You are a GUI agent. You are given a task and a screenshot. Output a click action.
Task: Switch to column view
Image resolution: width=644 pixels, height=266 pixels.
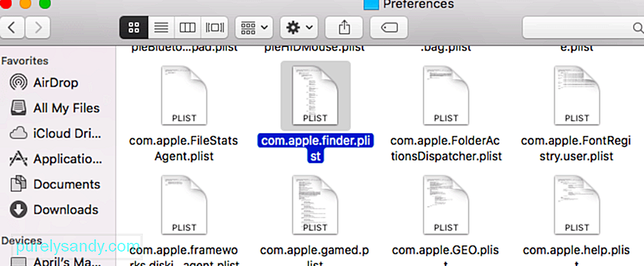pos(187,28)
